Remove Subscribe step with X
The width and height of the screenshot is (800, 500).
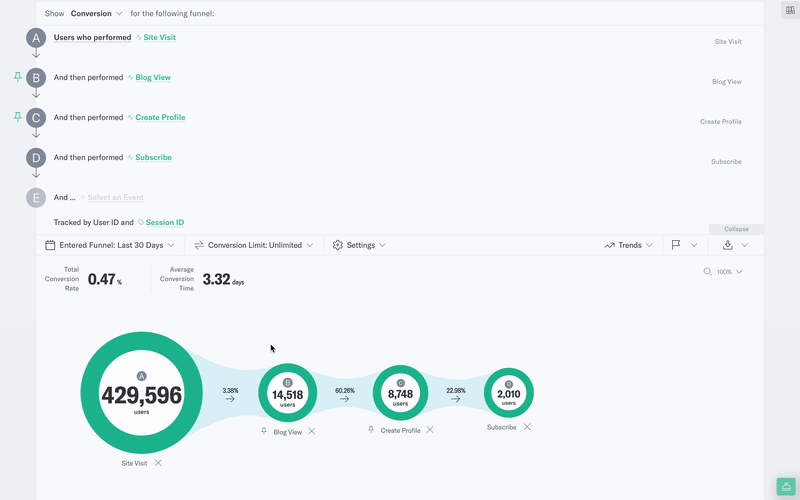[x=527, y=427]
